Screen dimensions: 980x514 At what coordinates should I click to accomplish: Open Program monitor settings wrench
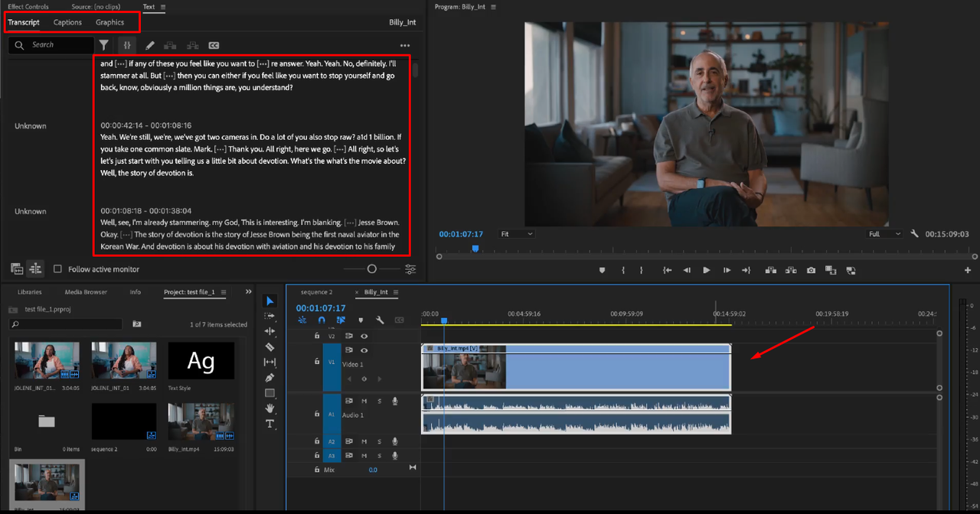[x=914, y=234]
